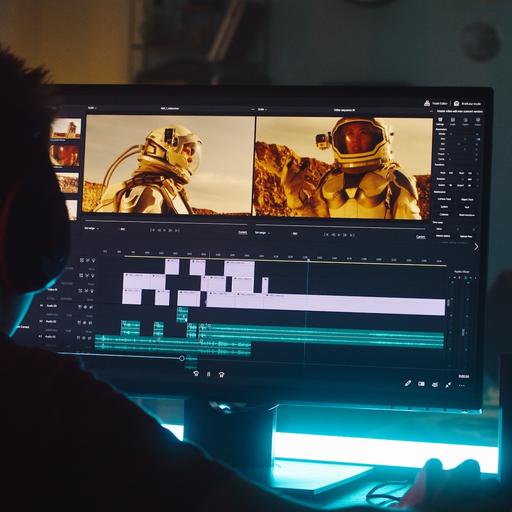Select the first media thumbnail in the left bin
Screen dimensions: 512x512
[66, 128]
